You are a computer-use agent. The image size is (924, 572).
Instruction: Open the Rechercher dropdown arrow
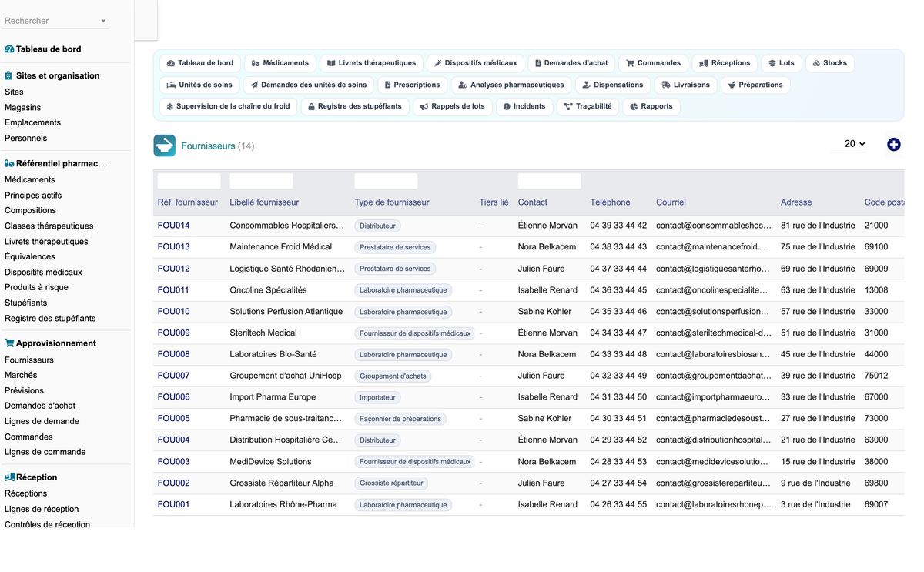point(103,22)
